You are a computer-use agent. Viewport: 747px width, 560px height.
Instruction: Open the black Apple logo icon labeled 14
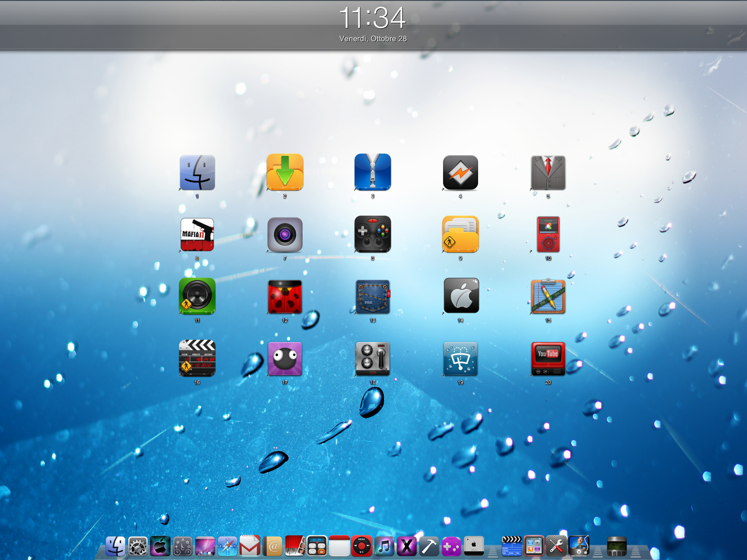pyautogui.click(x=461, y=295)
